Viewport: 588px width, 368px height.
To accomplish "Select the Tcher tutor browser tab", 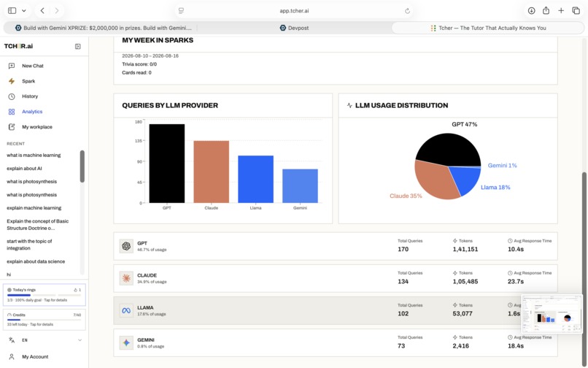I will pyautogui.click(x=488, y=28).
